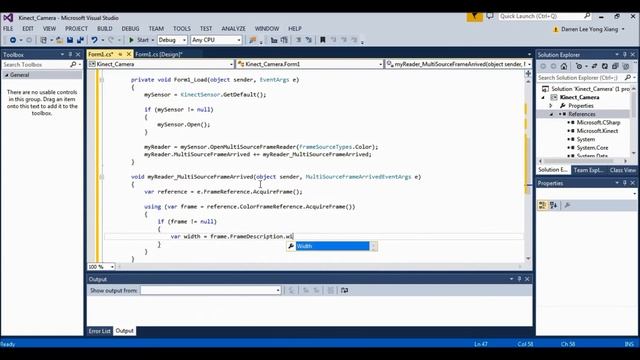Viewport: 640px width, 360px height.
Task: Click the feedback speech bubble icon
Action: (x=490, y=16)
